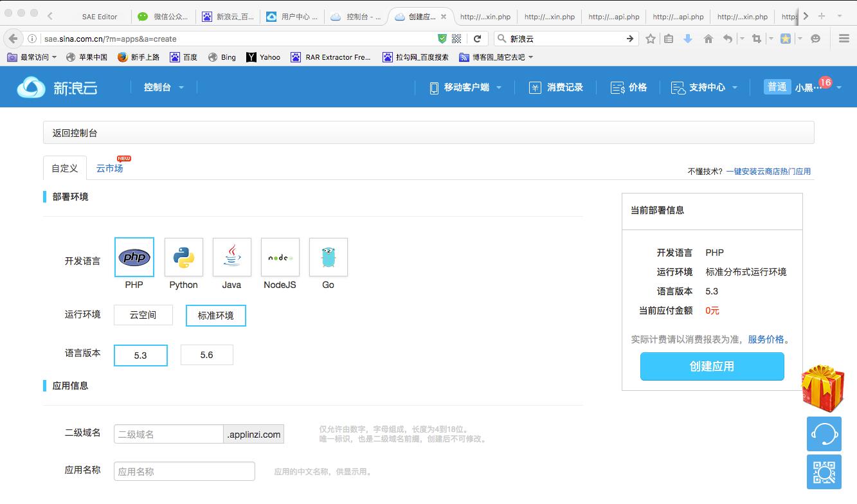Open the downloads arrow icon
This screenshot has width=857, height=504.
click(688, 39)
